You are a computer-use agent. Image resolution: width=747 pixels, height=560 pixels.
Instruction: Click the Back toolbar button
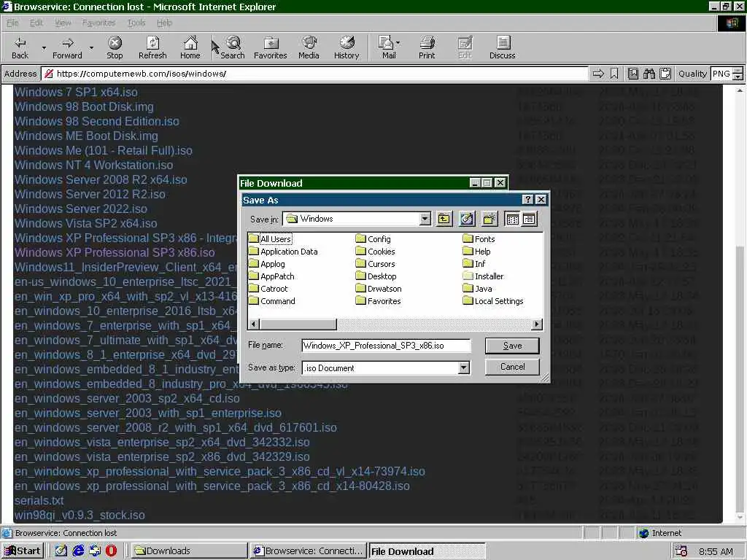click(20, 47)
